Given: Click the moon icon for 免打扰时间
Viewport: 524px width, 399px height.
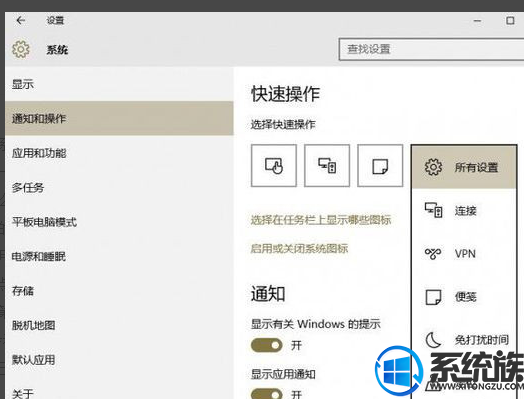Looking at the screenshot, I should [x=433, y=340].
